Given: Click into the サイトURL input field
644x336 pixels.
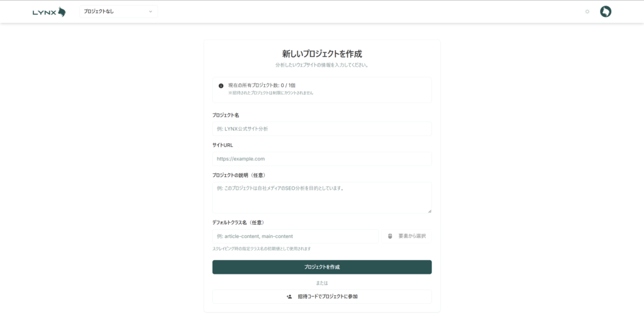Looking at the screenshot, I should click(322, 159).
